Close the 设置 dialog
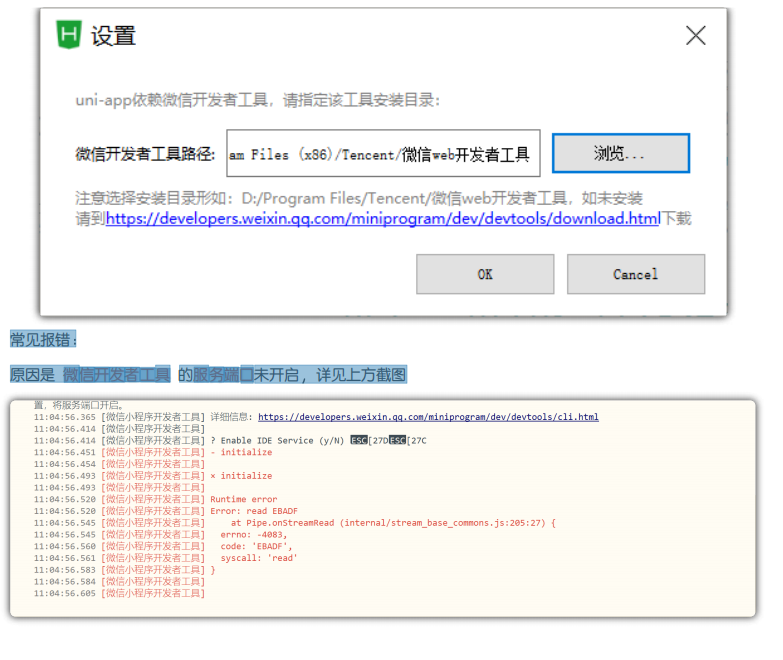This screenshot has height=660, width=783. click(696, 35)
